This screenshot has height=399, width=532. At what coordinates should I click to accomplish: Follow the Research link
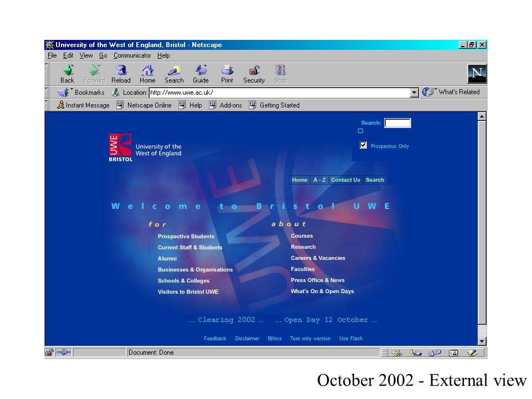303,247
